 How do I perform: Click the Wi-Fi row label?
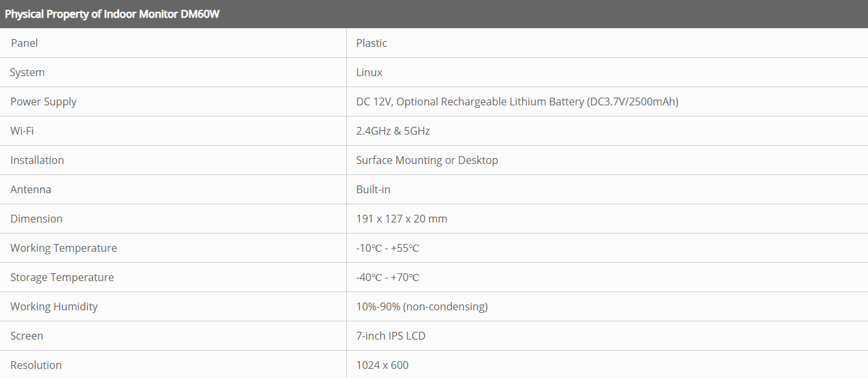coord(22,131)
